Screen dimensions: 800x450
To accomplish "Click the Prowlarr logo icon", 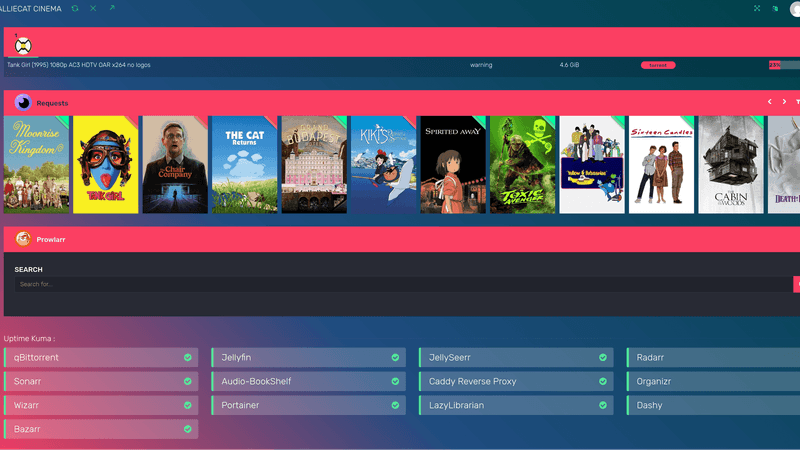I will [23, 239].
